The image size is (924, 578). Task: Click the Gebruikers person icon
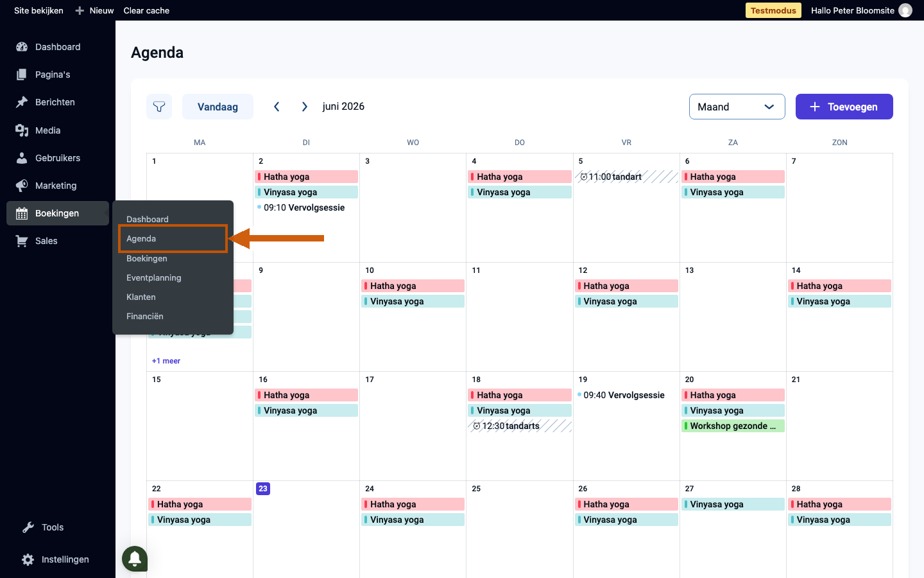tap(22, 158)
